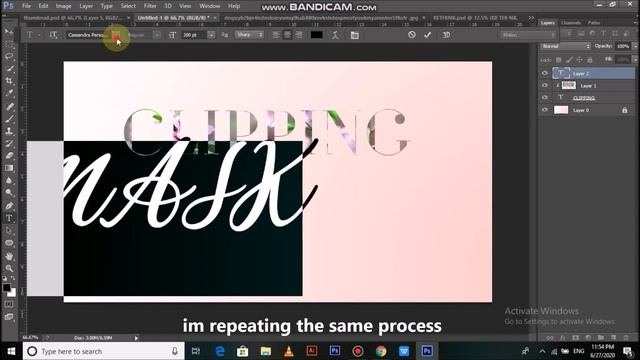Select the Clone Stamp tool

coord(9,131)
